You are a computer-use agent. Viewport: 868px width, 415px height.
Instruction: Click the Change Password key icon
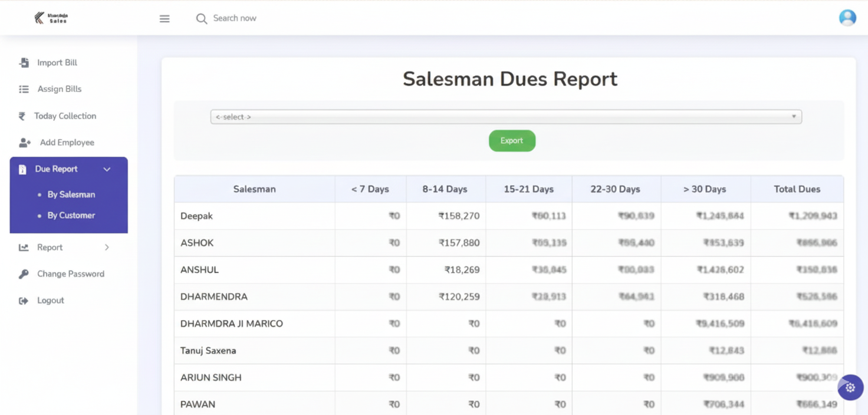point(24,274)
